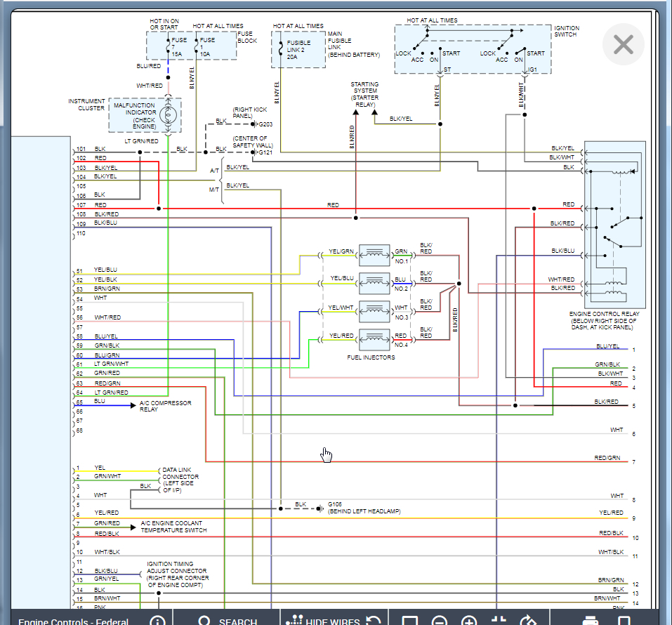This screenshot has height=625, width=672.
Task: Select the Ignition Switch component box
Action: coord(472,49)
